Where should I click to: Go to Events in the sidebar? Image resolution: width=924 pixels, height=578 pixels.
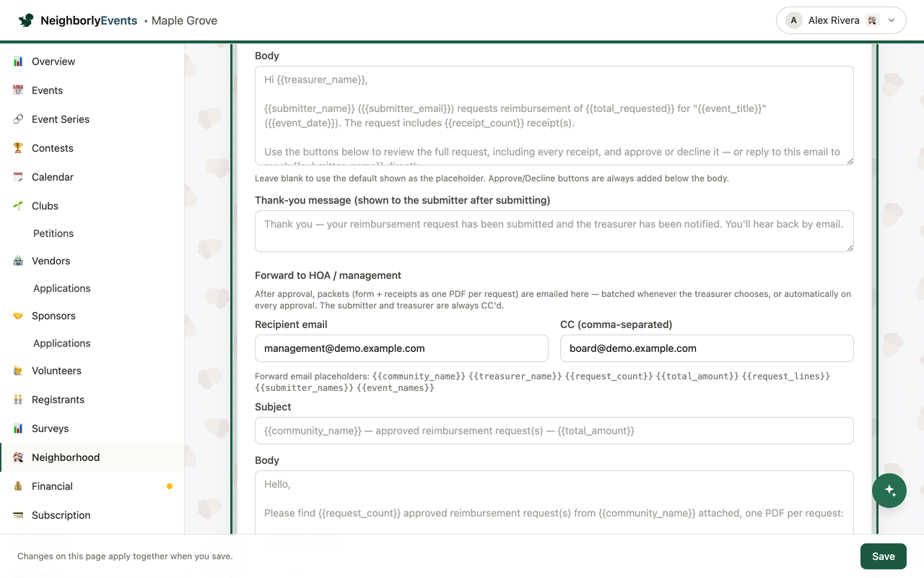(92, 90)
